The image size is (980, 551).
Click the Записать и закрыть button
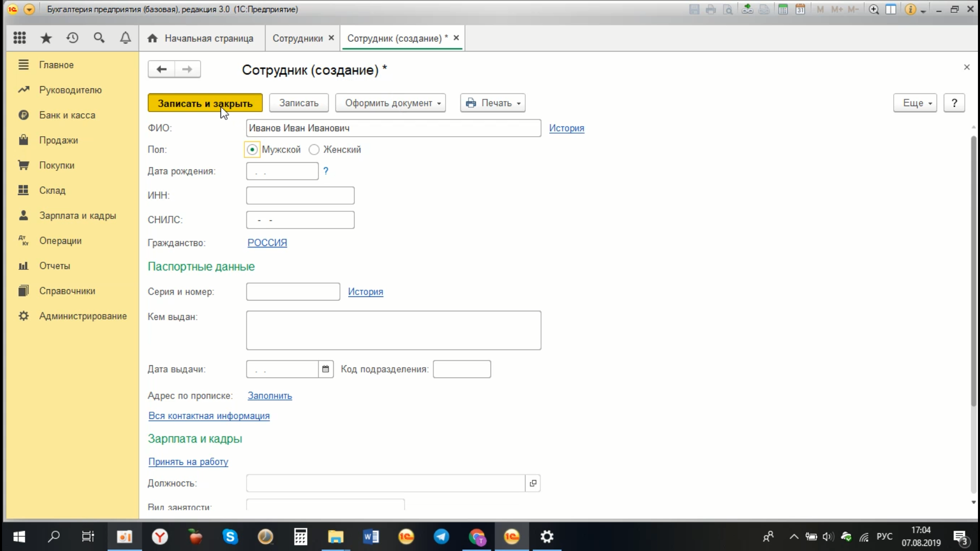tap(205, 103)
